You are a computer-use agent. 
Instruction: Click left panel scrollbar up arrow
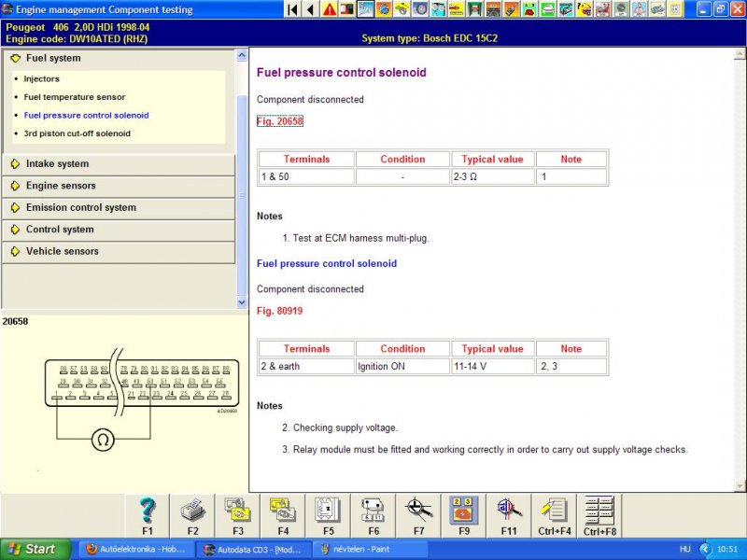coord(242,55)
